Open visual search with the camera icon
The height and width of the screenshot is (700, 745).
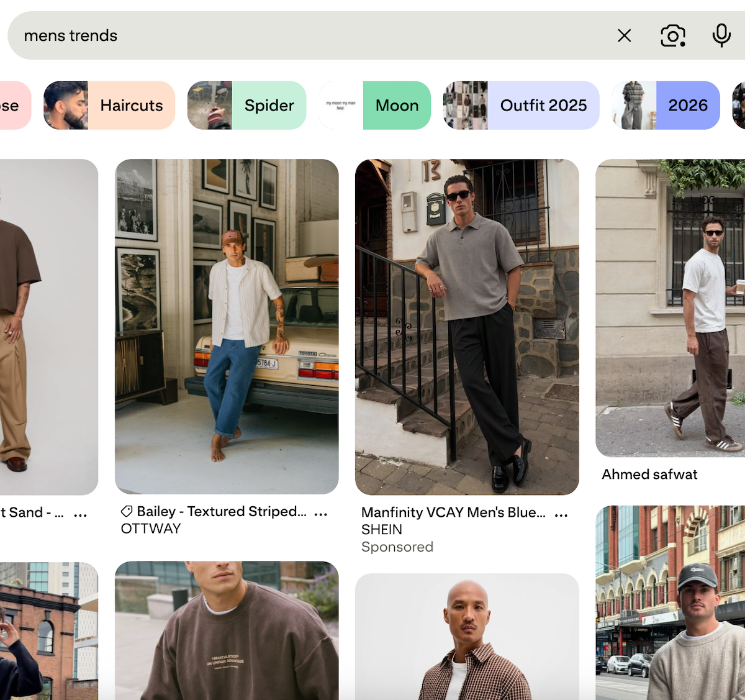click(x=673, y=35)
